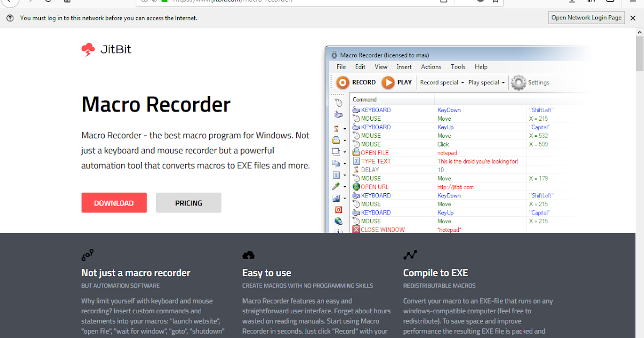Click Open Network Login Page button
The image size is (644, 338).
coord(587,18)
